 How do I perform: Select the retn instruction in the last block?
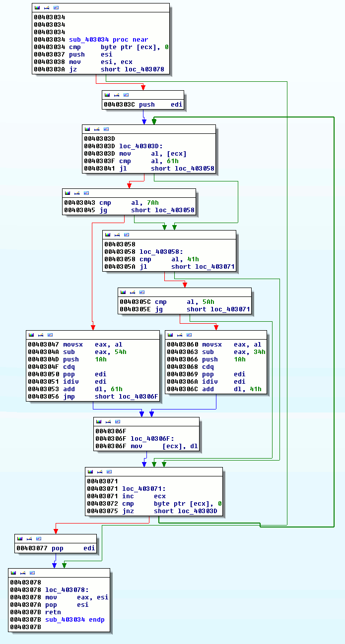pos(53,612)
